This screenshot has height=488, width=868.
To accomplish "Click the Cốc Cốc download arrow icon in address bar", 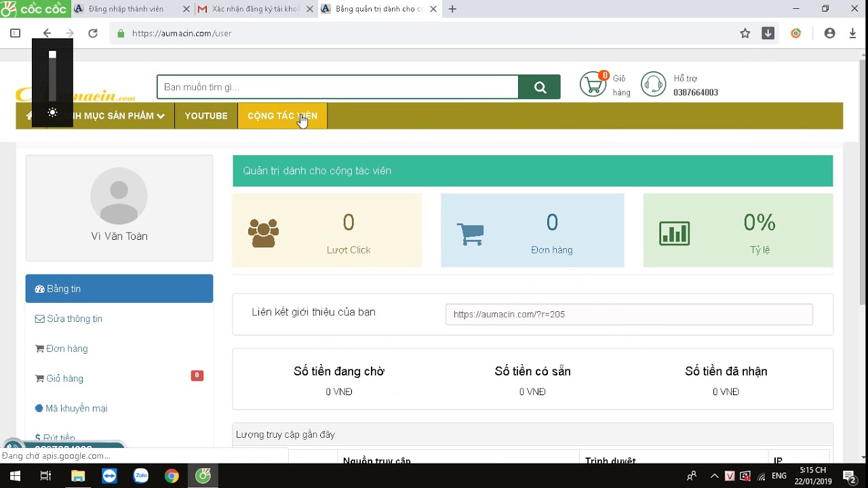I will [768, 33].
